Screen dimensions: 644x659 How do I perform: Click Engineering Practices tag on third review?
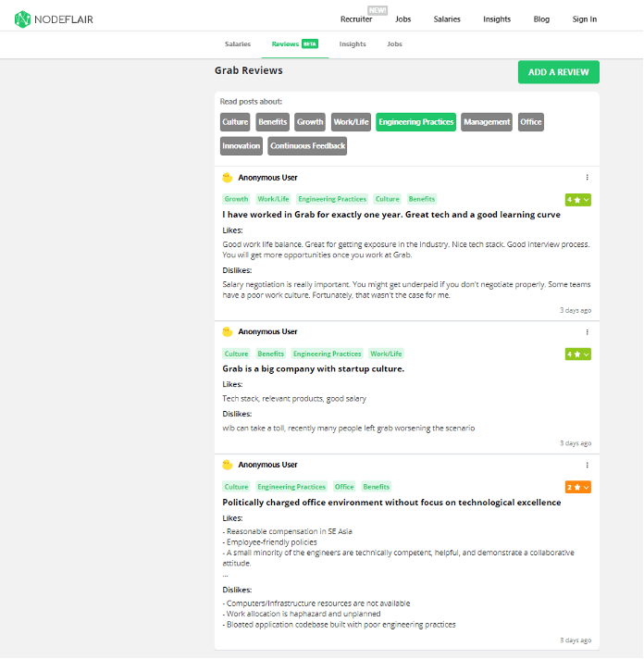291,487
